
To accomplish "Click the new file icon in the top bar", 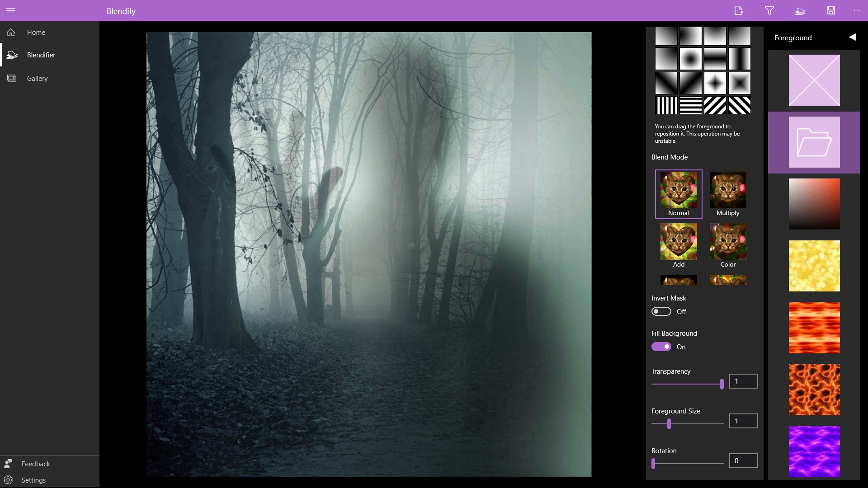I will pos(738,10).
